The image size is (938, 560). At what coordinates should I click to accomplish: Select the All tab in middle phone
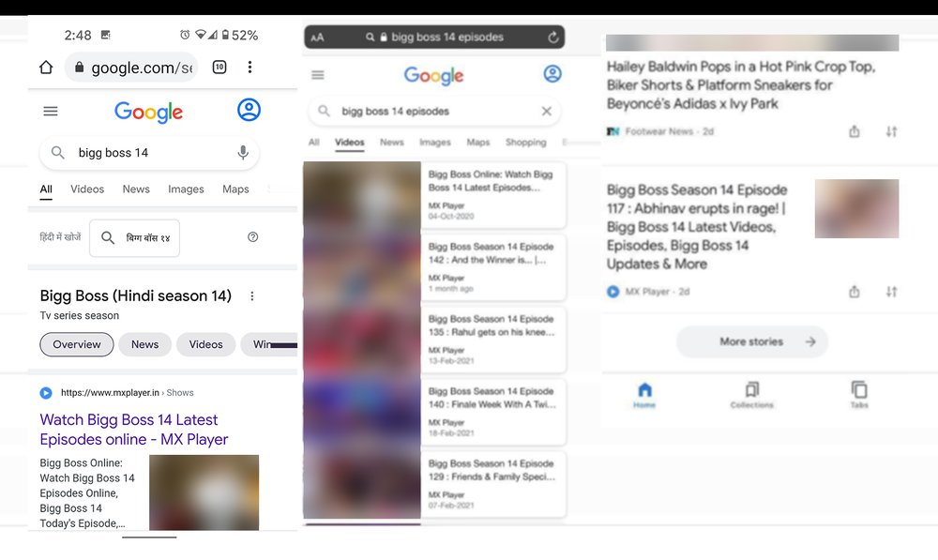pyautogui.click(x=314, y=143)
